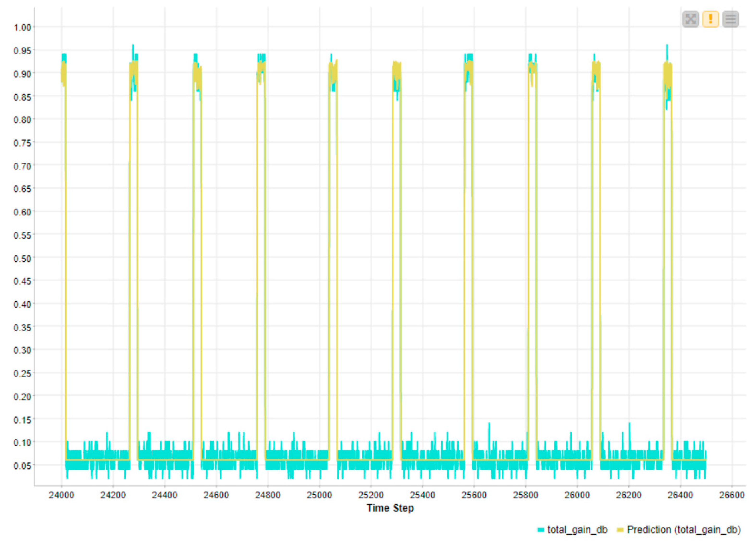Click the fullscreen expand arrows icon
The height and width of the screenshot is (544, 756).
pos(690,19)
